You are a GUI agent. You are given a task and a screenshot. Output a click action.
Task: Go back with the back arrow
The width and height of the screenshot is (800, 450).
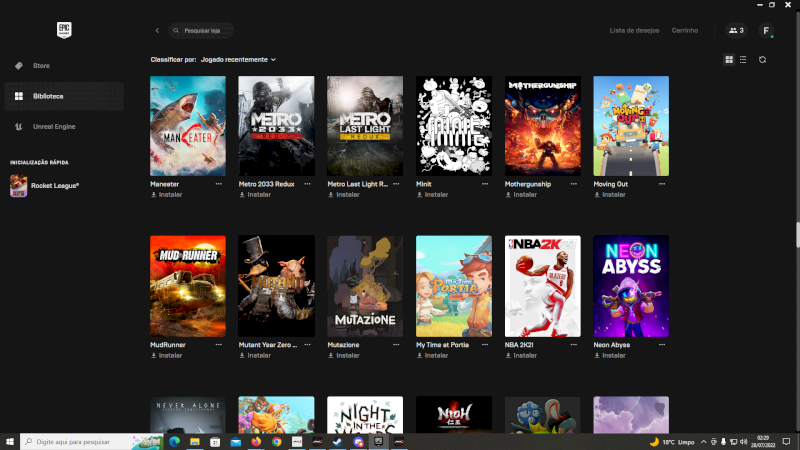click(157, 31)
